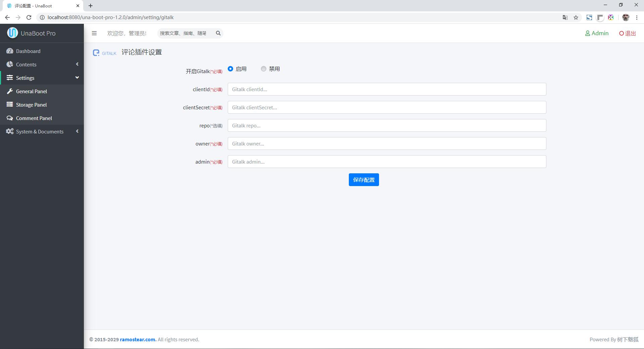Viewport: 644px width, 349px height.
Task: Click the search magnifier icon
Action: tap(218, 33)
